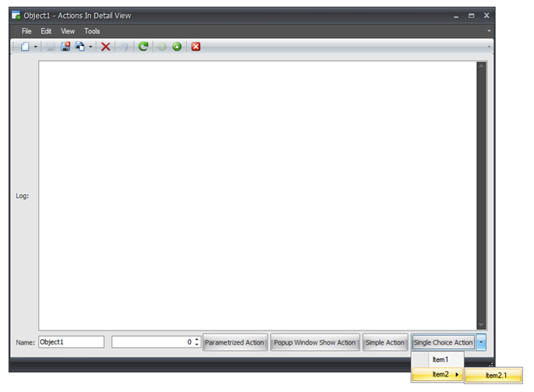The width and height of the screenshot is (534, 392).
Task: Expand the Save and New dropdown arrow
Action: 90,47
